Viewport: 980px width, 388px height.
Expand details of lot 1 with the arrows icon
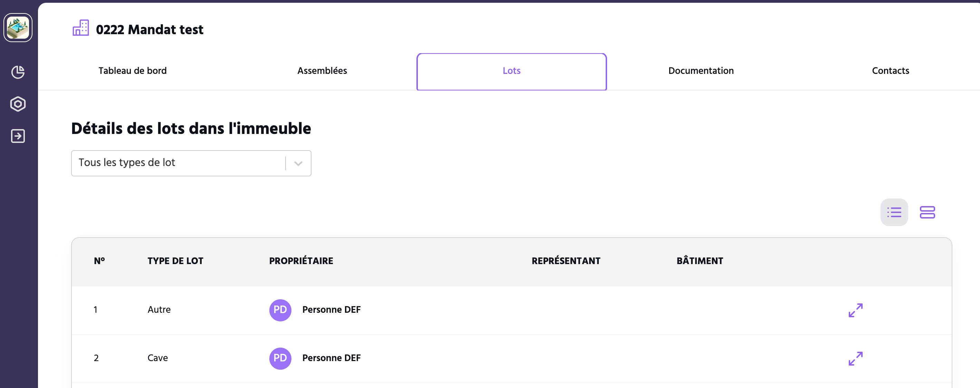[x=856, y=310]
